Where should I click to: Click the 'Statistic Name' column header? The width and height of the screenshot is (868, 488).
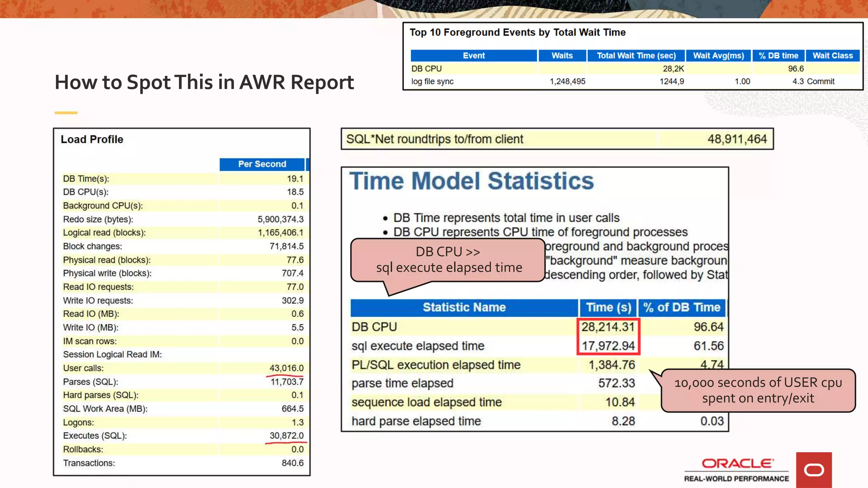point(464,307)
